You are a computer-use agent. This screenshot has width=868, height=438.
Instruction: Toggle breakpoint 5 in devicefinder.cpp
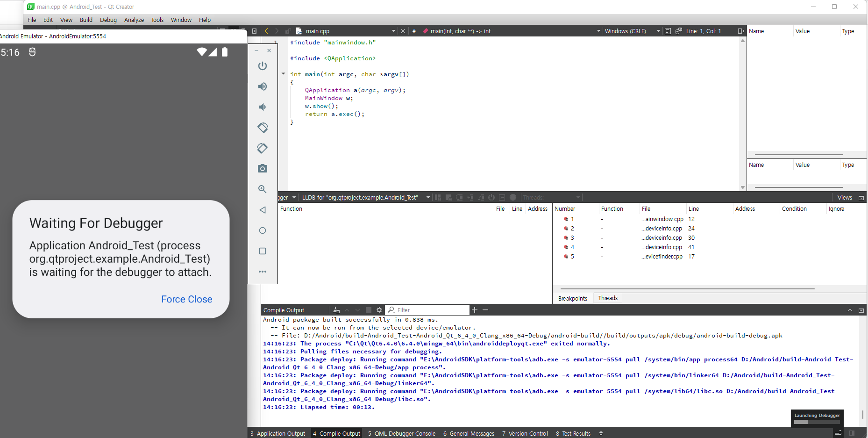(566, 257)
